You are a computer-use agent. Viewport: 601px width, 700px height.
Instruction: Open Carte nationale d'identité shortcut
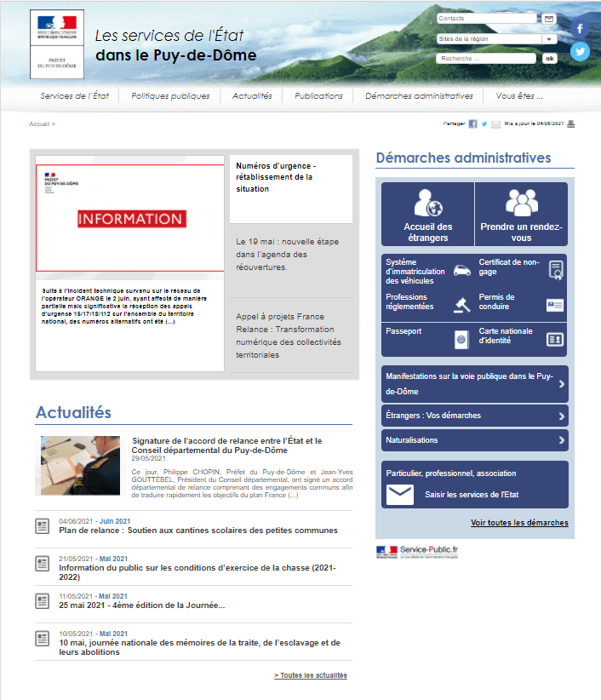click(521, 338)
